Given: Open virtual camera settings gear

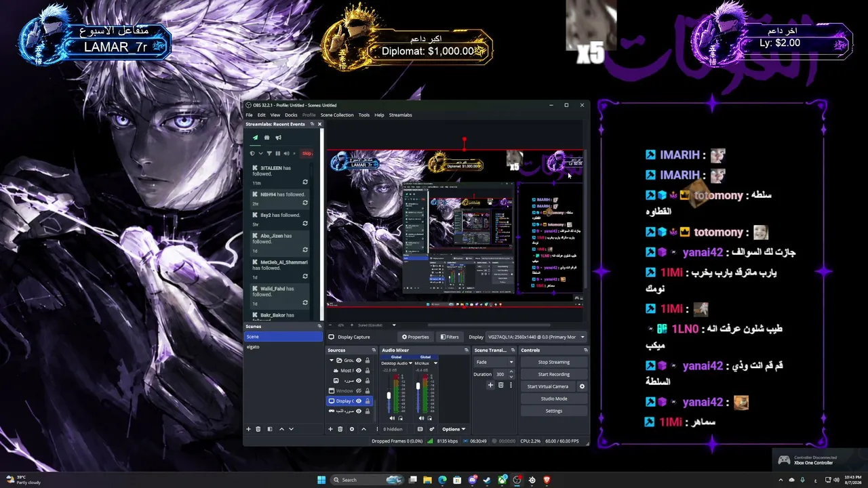Looking at the screenshot, I should [x=582, y=386].
